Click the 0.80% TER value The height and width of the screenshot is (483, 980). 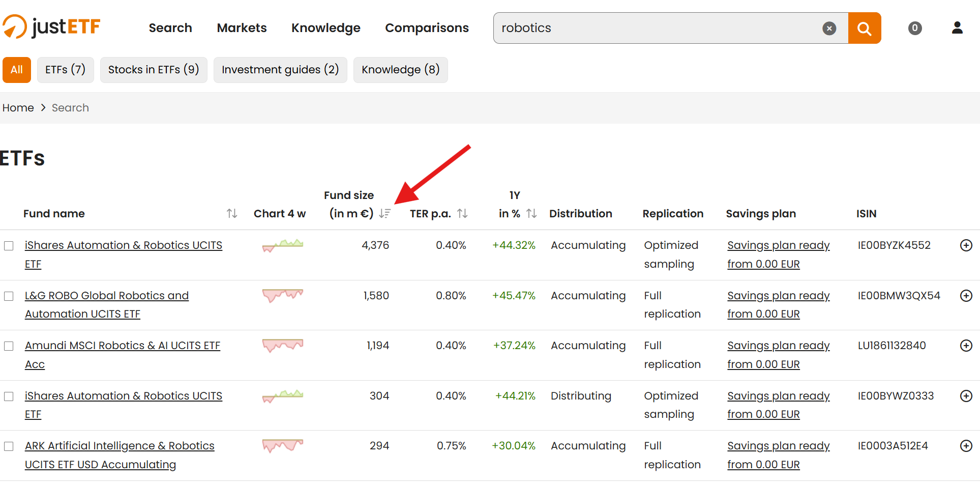[451, 296]
